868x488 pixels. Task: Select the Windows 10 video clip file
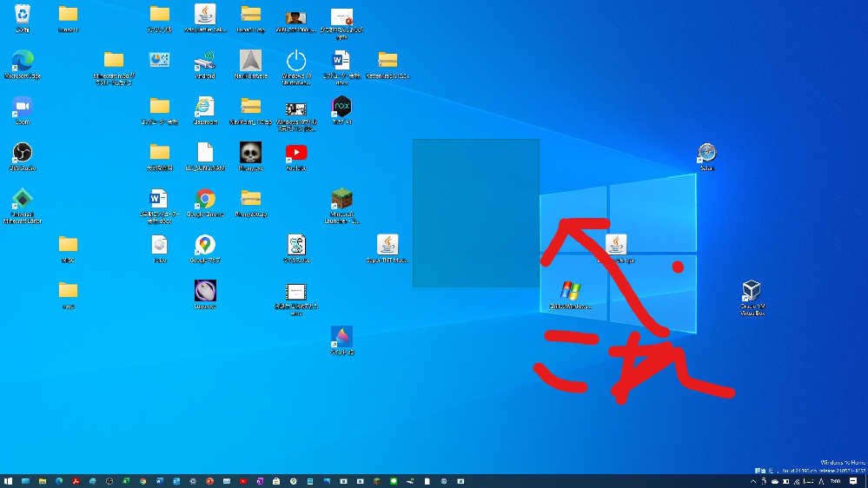296,115
